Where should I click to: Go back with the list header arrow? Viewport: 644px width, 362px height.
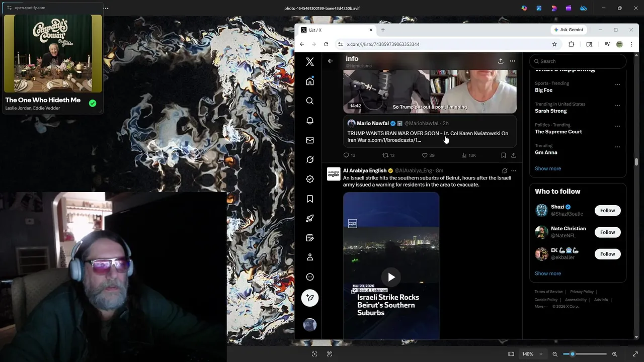tap(331, 61)
